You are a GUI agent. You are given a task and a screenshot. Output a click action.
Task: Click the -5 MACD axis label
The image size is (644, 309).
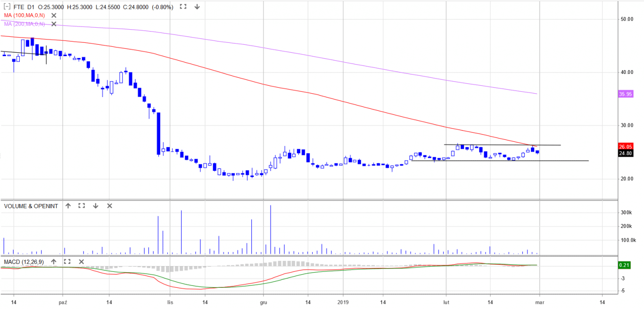623,291
